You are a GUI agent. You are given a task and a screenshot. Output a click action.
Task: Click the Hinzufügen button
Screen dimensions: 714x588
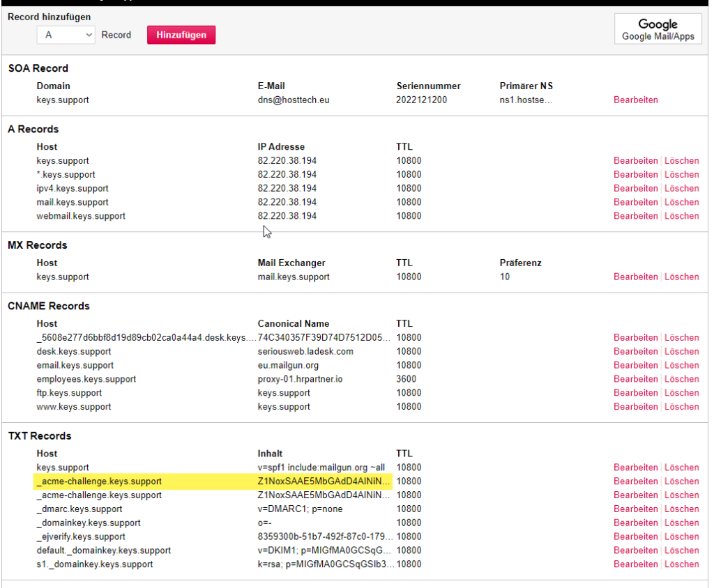tap(181, 35)
